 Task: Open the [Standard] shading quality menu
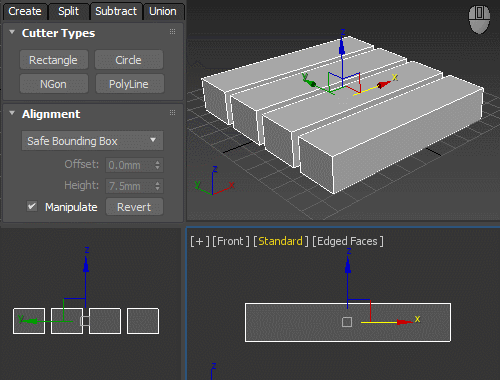click(x=281, y=241)
